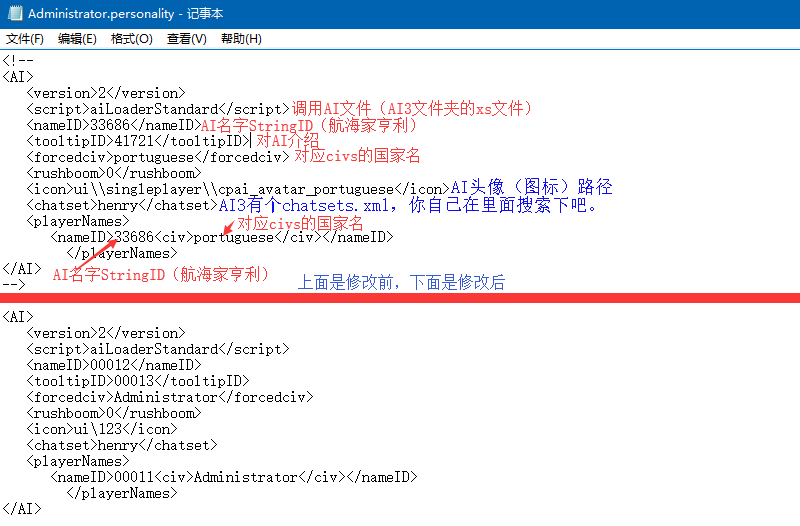Screen dimensions: 800x526
Task: Click the 33686 nameID line in upper block
Action: 114,125
